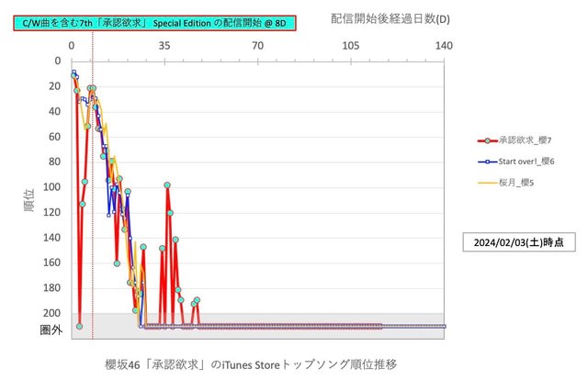Image resolution: width=588 pixels, height=380 pixels.
Task: Click the red series peak marker near rank 98
Action: pyautogui.click(x=167, y=185)
